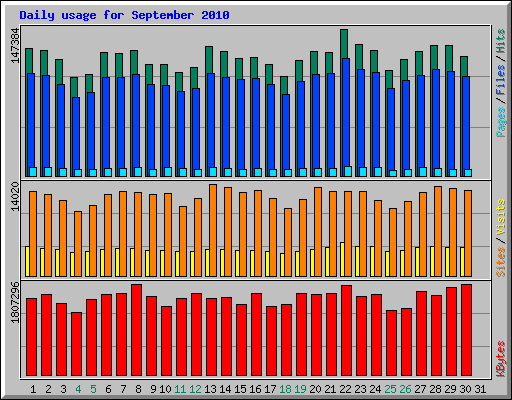Click the red KBytes bar for day 15

coord(242,340)
